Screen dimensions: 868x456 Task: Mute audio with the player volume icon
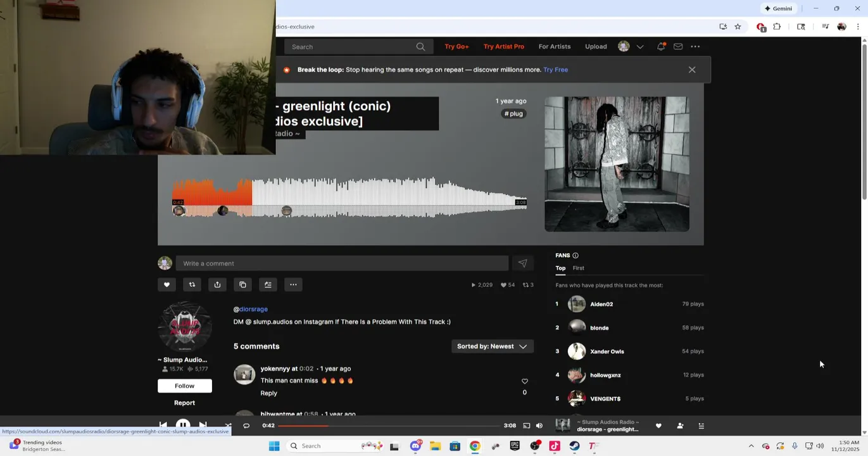coord(539,426)
